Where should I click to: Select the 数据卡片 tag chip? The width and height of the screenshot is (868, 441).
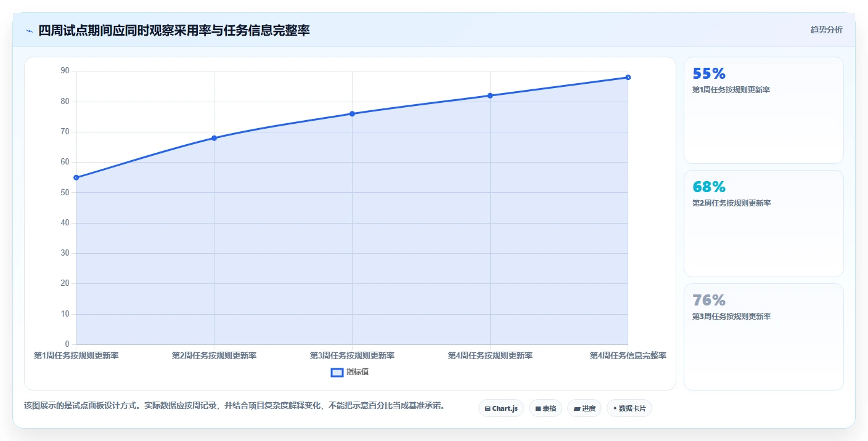coord(629,408)
